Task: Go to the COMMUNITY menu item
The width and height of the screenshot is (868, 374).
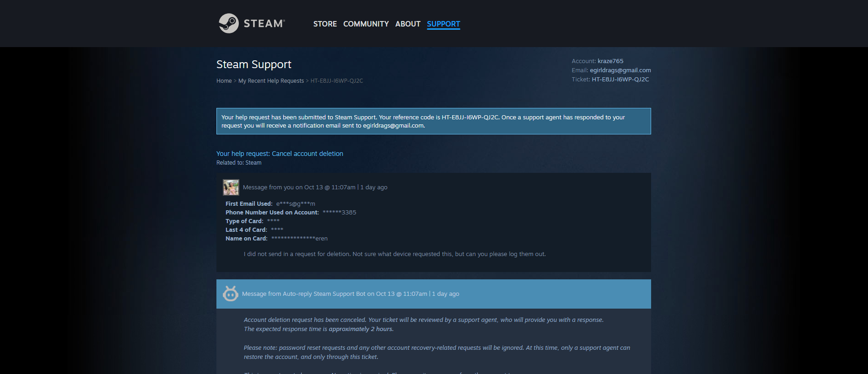Action: click(x=366, y=24)
